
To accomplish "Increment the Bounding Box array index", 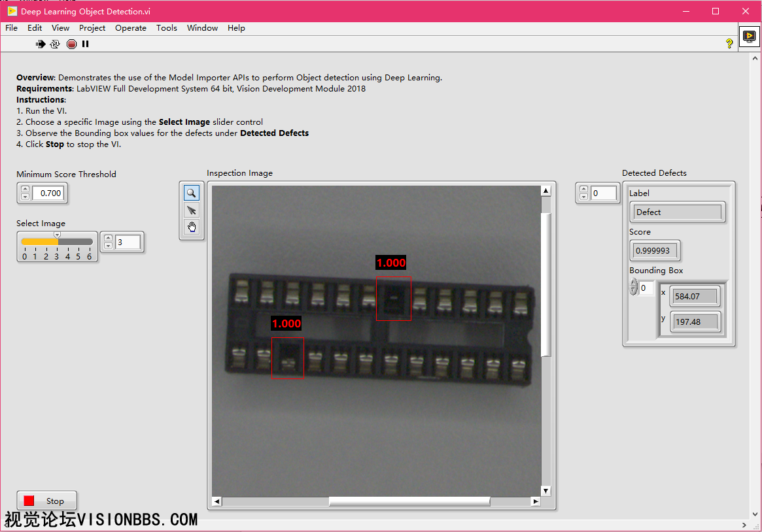I will point(633,284).
